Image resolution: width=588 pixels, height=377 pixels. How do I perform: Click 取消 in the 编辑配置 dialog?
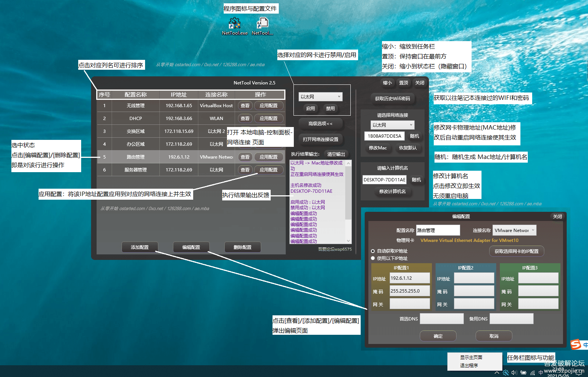coord(494,336)
